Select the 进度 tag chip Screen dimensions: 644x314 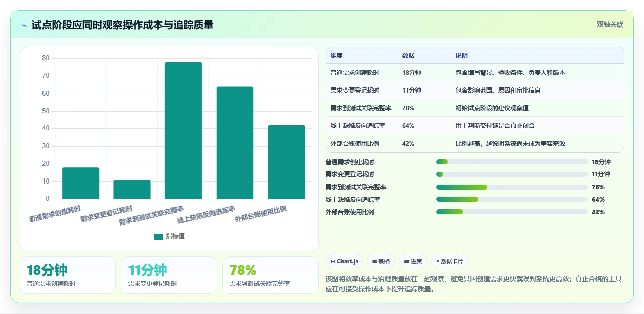[x=413, y=261]
